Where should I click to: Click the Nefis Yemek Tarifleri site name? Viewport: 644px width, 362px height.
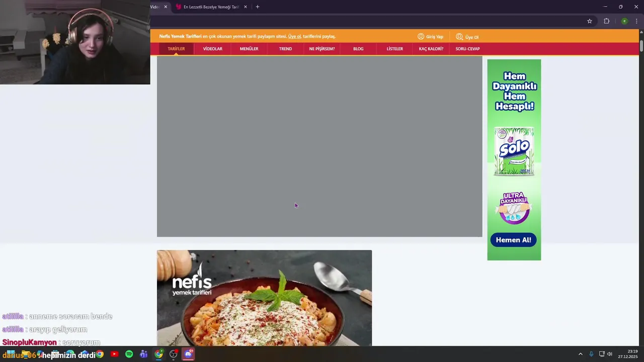pyautogui.click(x=180, y=36)
